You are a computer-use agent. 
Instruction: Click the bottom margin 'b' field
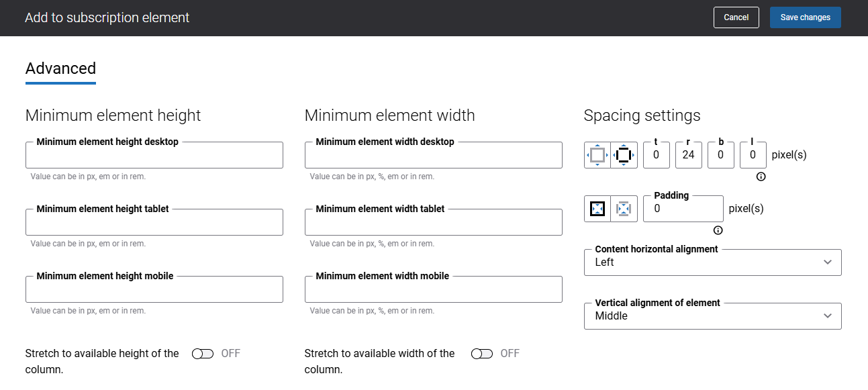click(721, 155)
